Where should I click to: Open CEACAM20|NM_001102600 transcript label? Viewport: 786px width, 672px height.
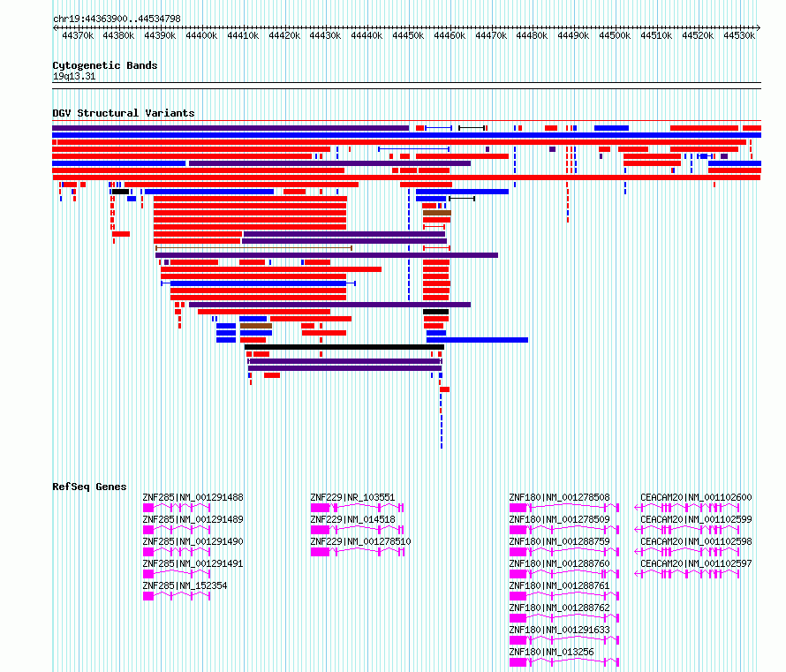[696, 497]
